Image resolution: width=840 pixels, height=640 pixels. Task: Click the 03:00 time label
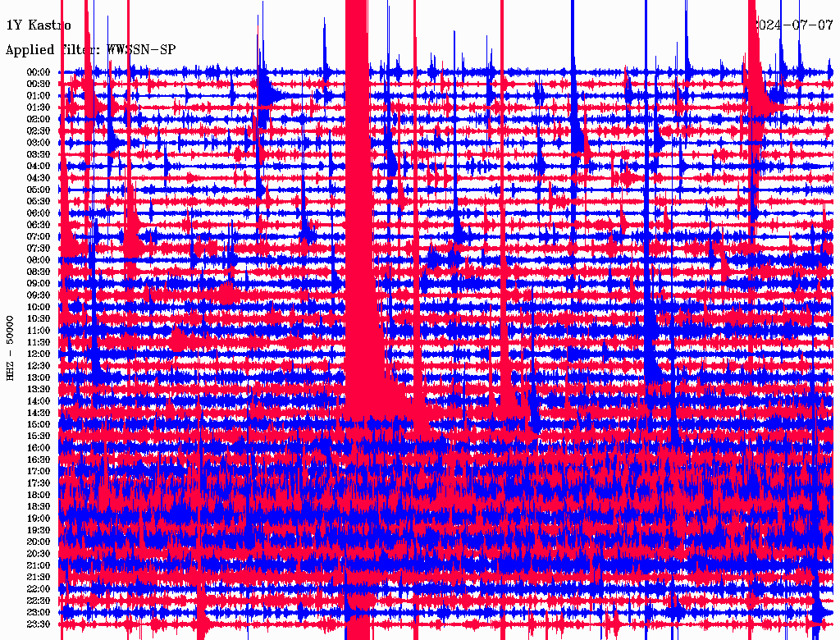point(39,143)
